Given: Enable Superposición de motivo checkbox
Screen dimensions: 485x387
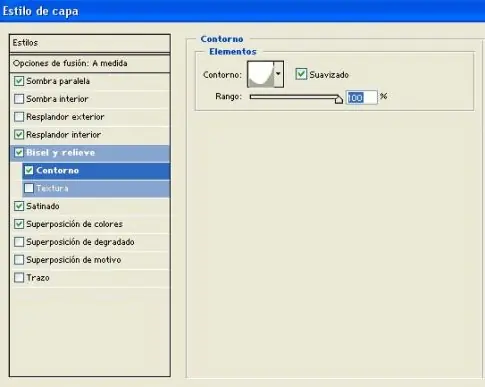Looking at the screenshot, I should pyautogui.click(x=19, y=260).
